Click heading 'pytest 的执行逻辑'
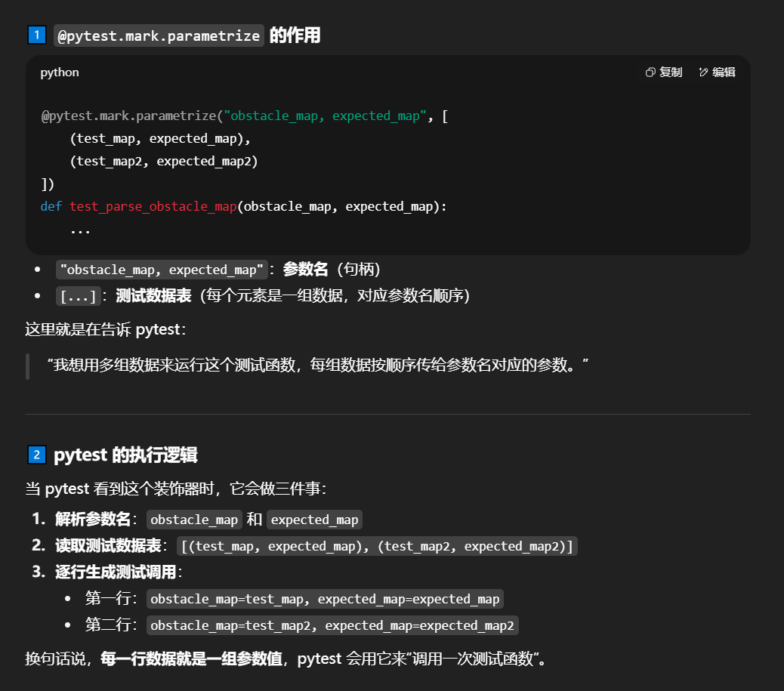Viewport: 784px width, 691px height. coord(125,455)
